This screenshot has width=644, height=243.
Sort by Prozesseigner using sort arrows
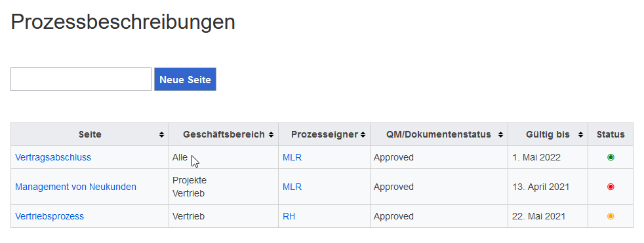coord(363,135)
